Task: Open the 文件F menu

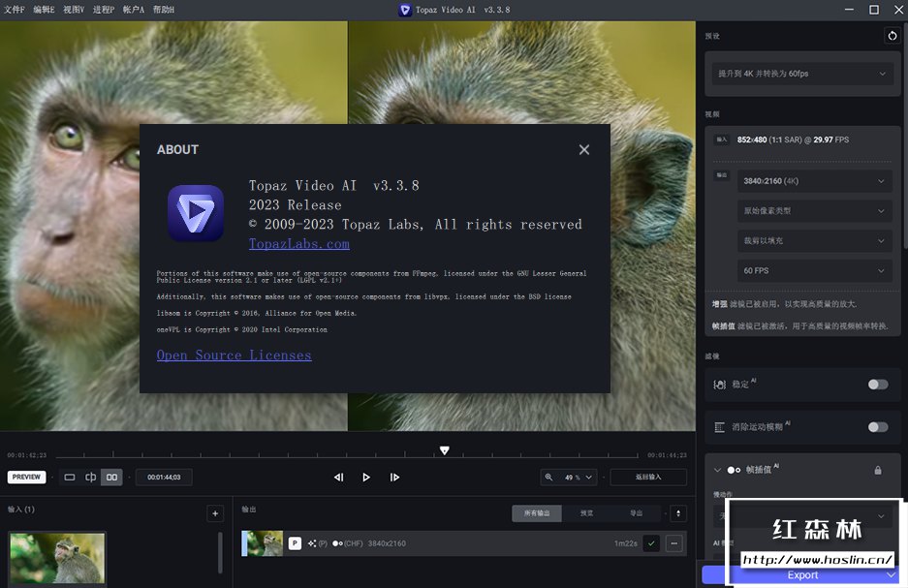Action: [14, 10]
